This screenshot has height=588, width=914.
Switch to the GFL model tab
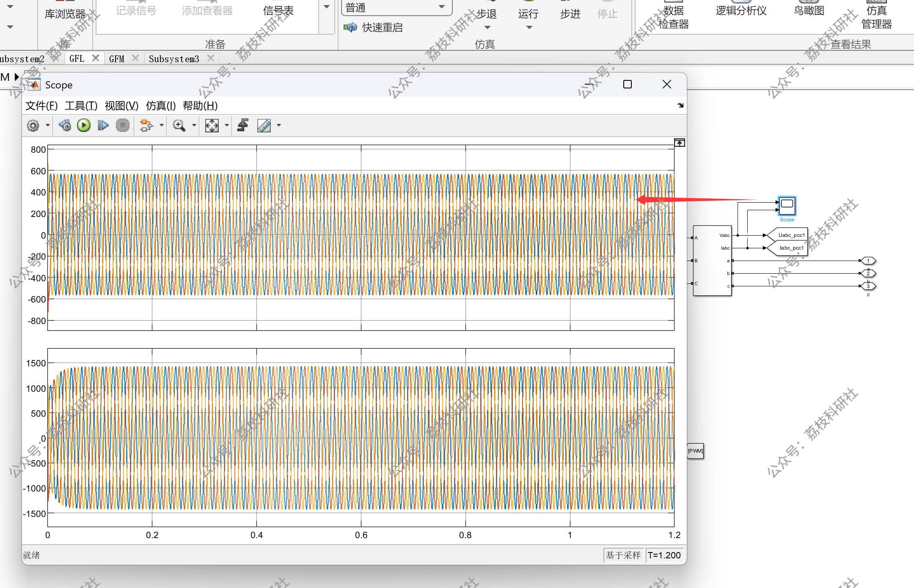tap(77, 59)
